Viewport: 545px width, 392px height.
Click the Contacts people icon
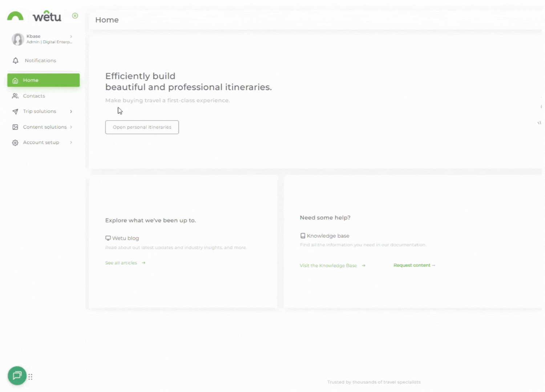coord(15,96)
